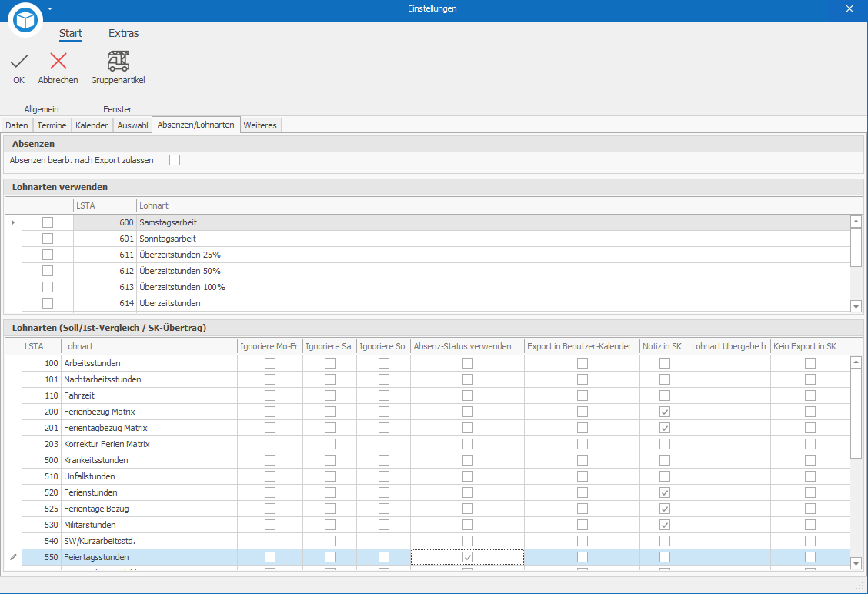Viewport: 868px width, 594px height.
Task: Open the Gruppenartikel truck icon
Action: 118,61
